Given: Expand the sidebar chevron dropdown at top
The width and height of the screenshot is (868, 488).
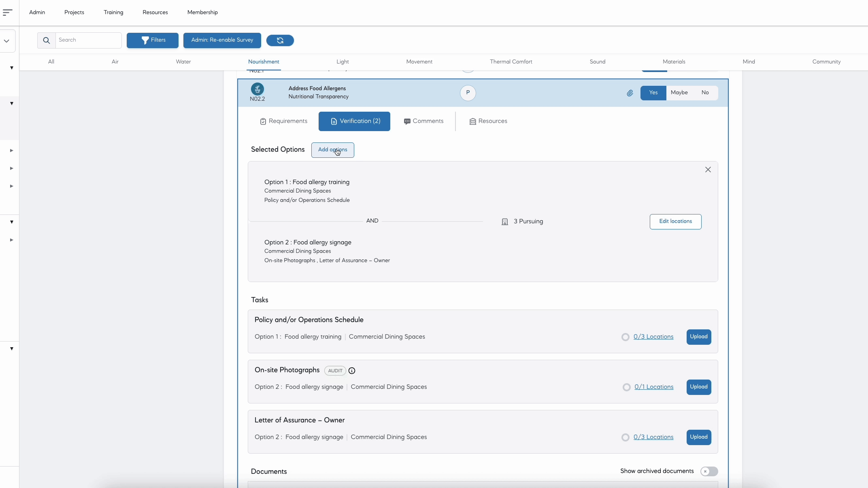Looking at the screenshot, I should (x=6, y=41).
